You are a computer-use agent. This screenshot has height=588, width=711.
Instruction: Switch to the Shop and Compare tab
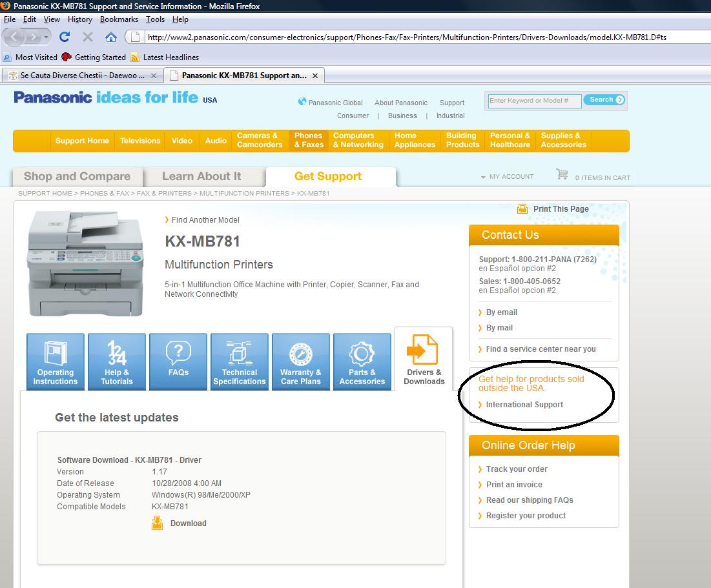coord(77,176)
